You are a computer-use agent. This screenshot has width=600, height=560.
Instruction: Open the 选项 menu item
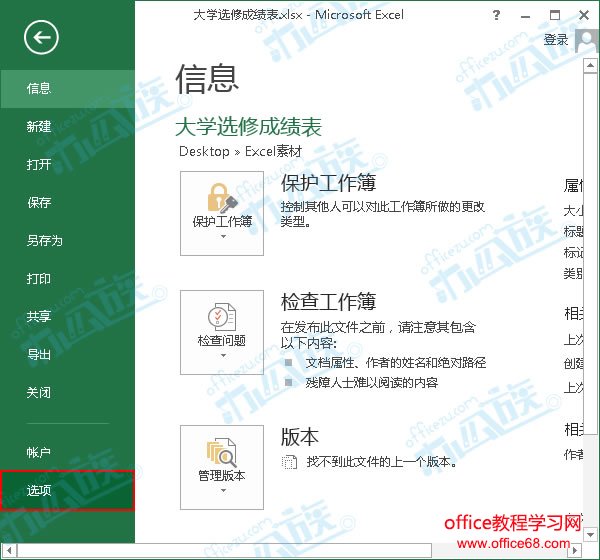(67, 491)
